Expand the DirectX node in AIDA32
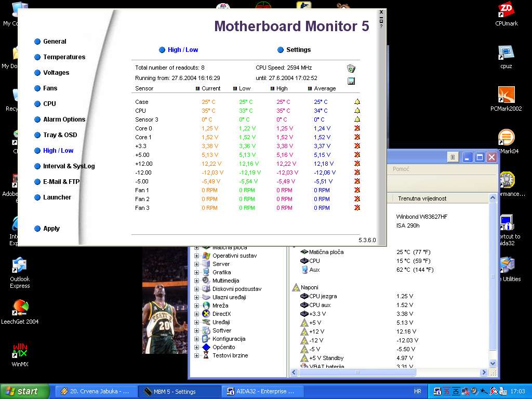532x399 pixels. tap(196, 314)
